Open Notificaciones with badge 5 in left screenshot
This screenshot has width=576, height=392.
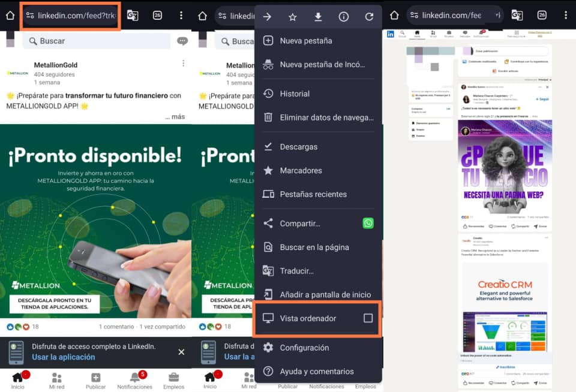coord(135,380)
